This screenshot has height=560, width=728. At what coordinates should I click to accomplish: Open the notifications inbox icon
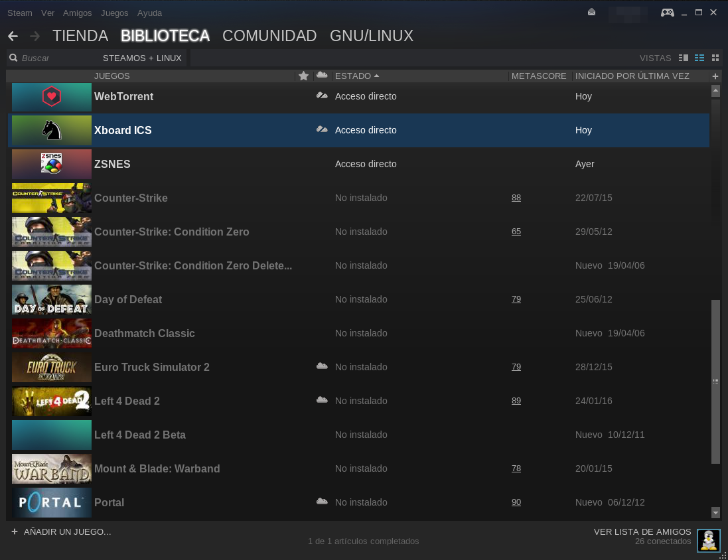click(591, 12)
